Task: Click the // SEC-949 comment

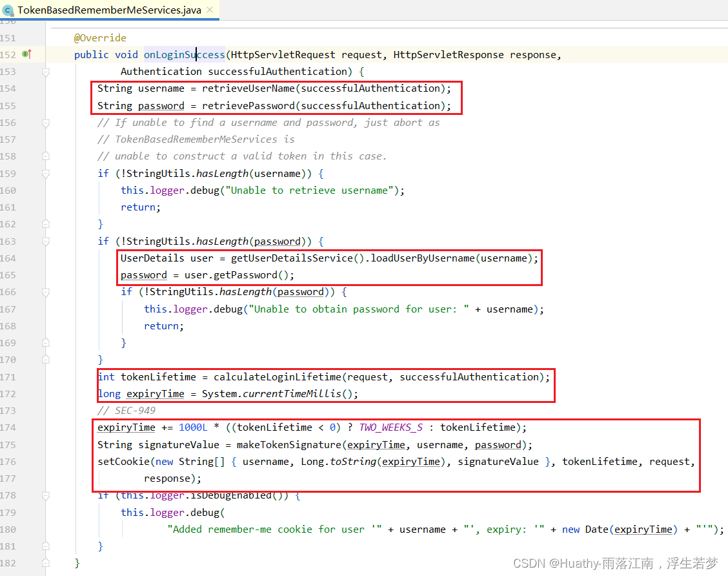Action: tap(126, 411)
